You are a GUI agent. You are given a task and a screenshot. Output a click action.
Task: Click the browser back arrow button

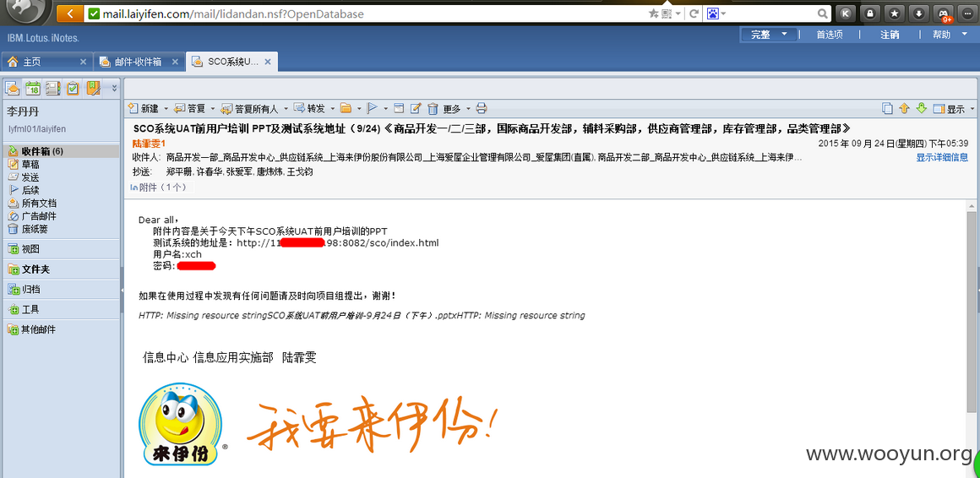tap(69, 14)
